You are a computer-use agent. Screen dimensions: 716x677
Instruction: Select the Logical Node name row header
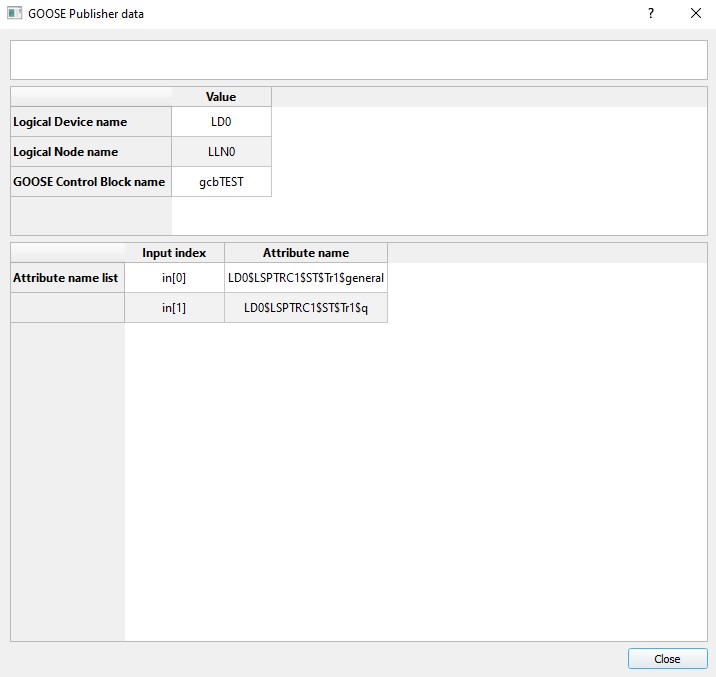pyautogui.click(x=91, y=152)
